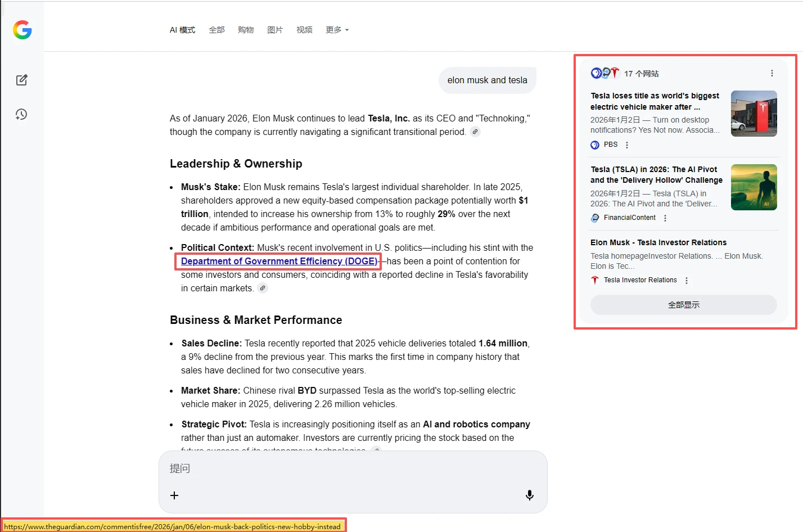Viewport: 803px width, 532px height.
Task: Expand the 更多 dropdown menu
Action: (337, 30)
